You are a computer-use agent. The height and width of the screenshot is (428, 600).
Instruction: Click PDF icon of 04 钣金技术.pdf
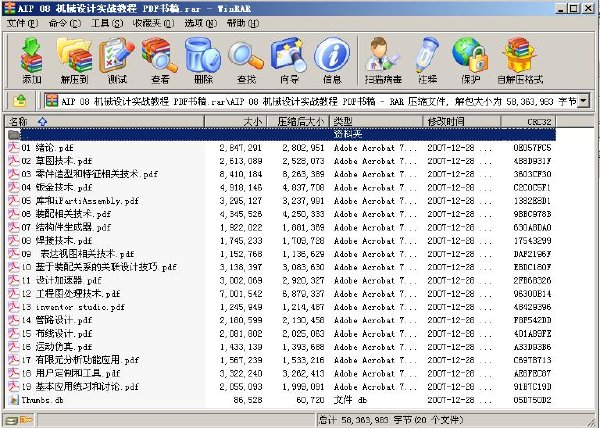point(14,187)
